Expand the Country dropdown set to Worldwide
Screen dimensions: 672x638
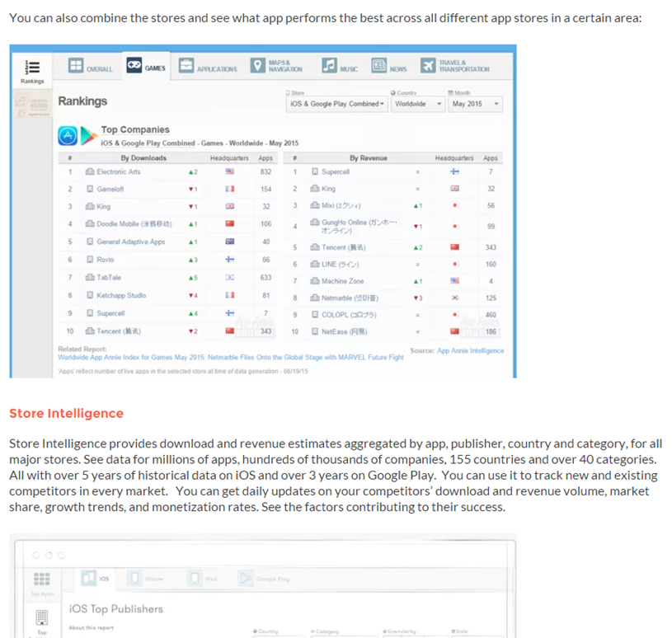pyautogui.click(x=415, y=104)
